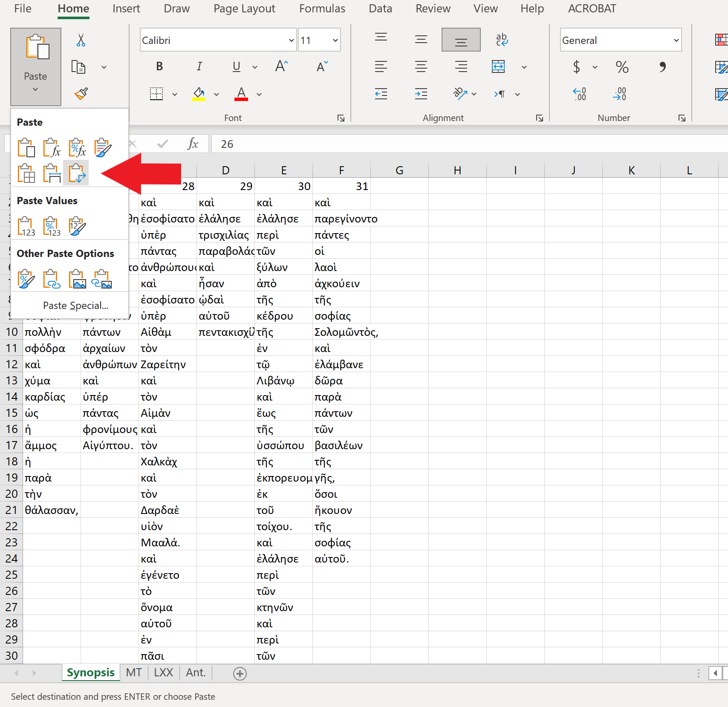Viewport: 728px width, 707px height.
Task: Select Paste Values icon in dropdown
Action: 26,226
